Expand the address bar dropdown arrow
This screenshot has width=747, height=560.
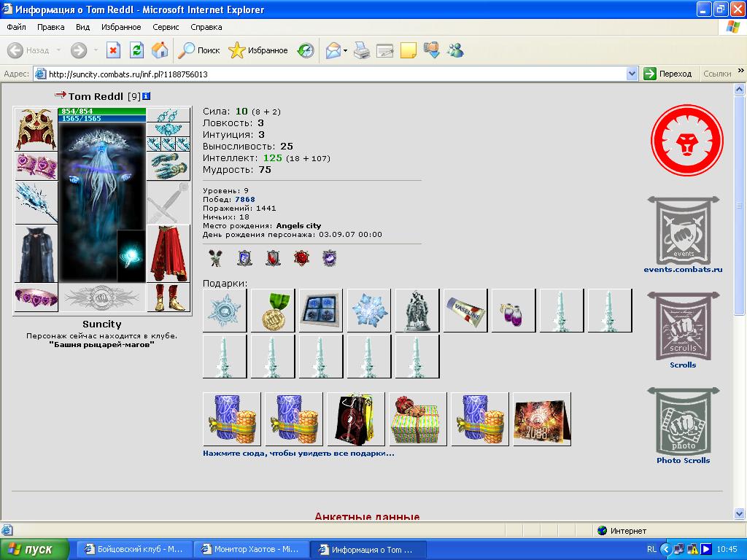click(632, 74)
